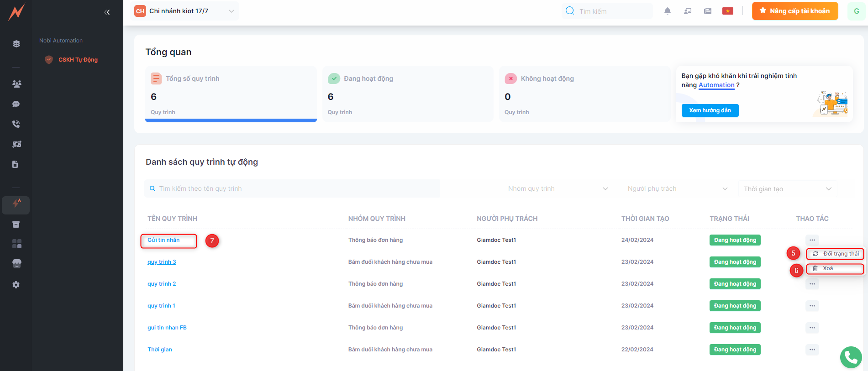Screen dimensions: 868x371
Task: Open the settings gear in sidebar
Action: (16, 285)
